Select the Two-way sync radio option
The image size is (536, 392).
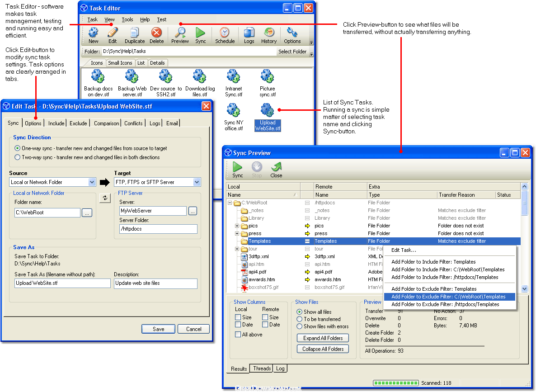coord(18,157)
